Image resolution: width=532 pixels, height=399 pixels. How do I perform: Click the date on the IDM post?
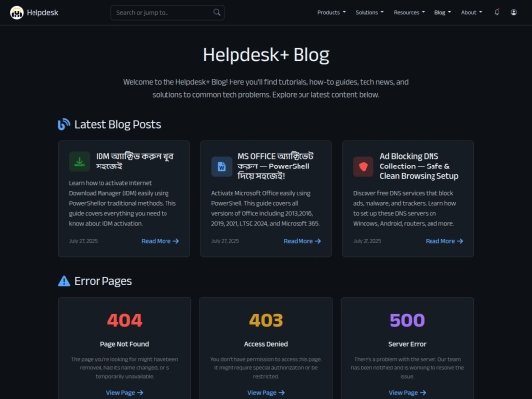(x=83, y=241)
